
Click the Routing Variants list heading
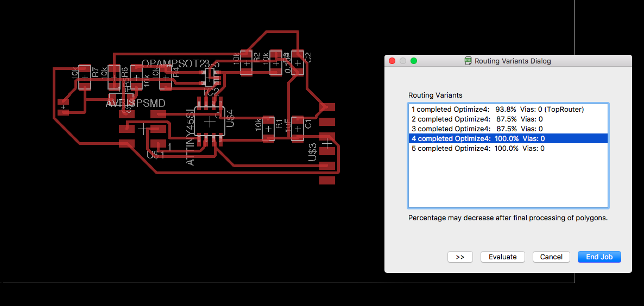tap(435, 95)
